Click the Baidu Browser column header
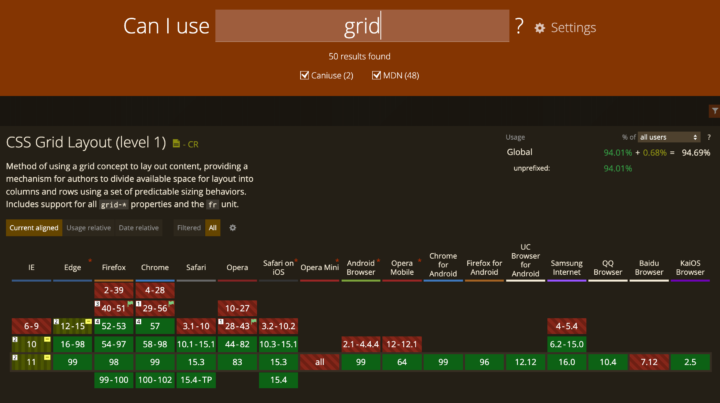Screen dimensions: 720x403 tap(649, 267)
